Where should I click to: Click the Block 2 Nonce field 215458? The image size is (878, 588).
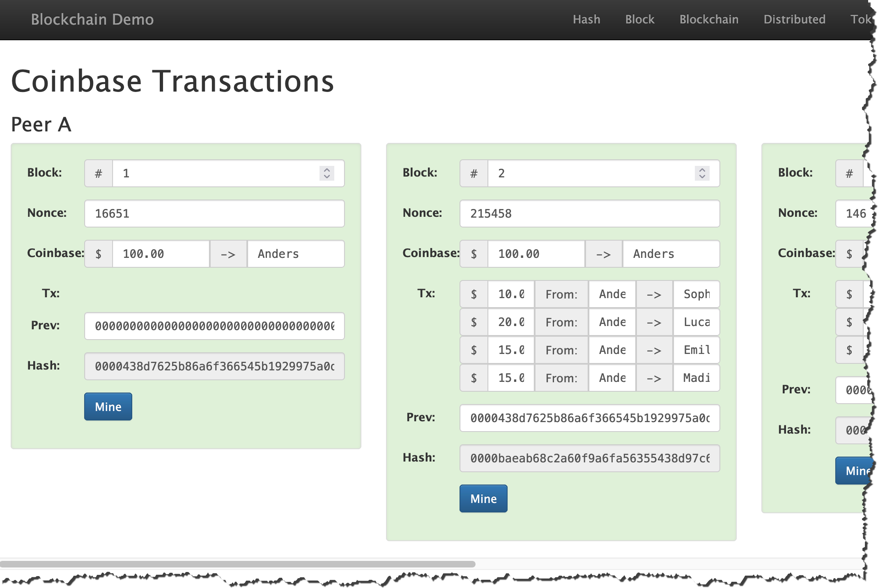coord(590,214)
